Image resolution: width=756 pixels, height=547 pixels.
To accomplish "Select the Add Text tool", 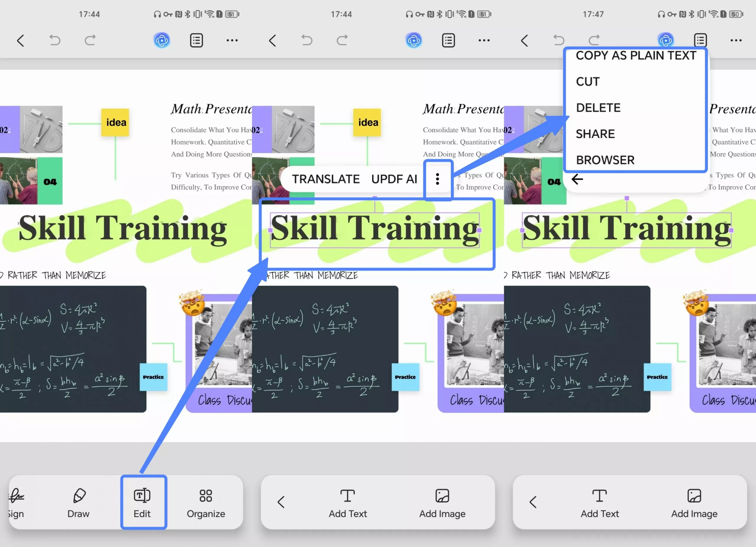I will [x=347, y=502].
